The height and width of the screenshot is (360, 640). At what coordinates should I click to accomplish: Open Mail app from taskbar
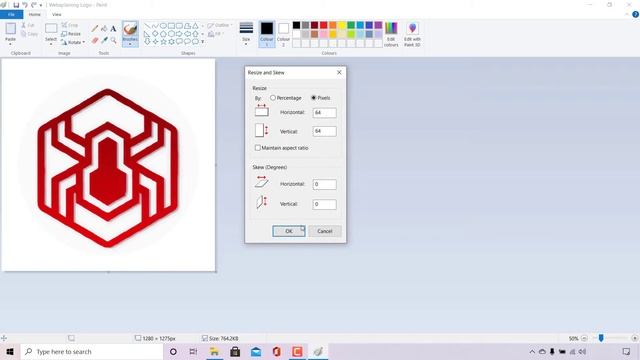256,351
